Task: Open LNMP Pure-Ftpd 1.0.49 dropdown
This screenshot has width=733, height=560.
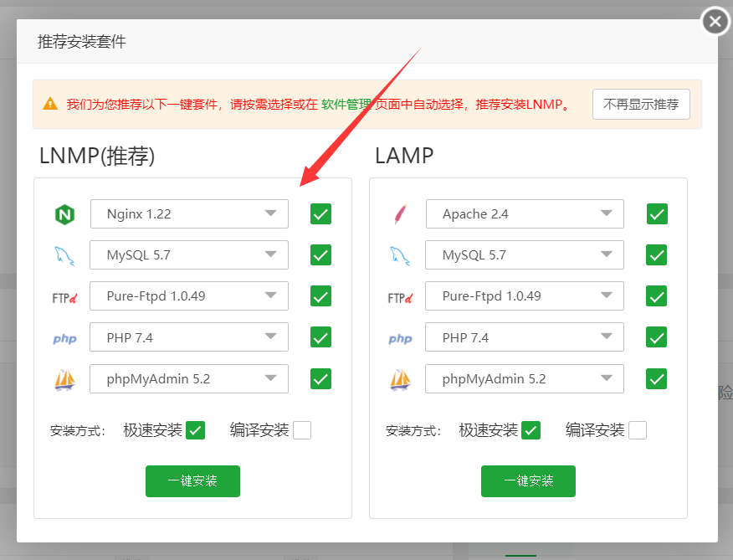Action: coord(189,296)
